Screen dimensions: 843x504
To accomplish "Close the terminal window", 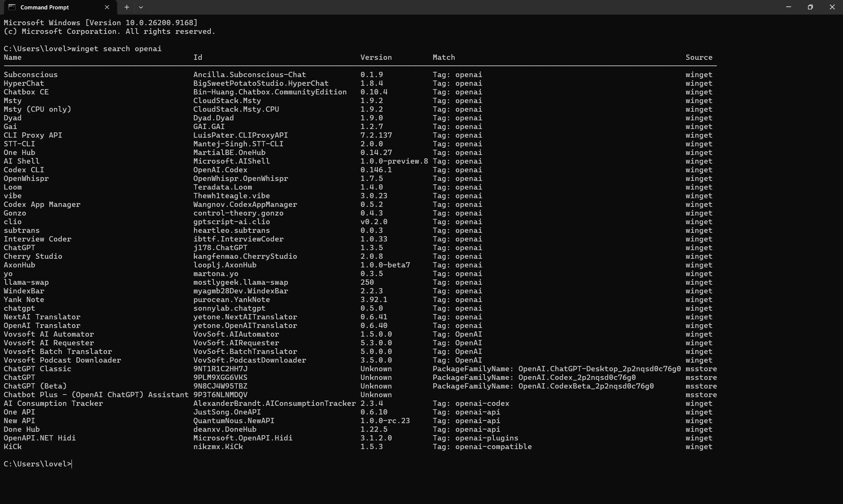I will (832, 7).
